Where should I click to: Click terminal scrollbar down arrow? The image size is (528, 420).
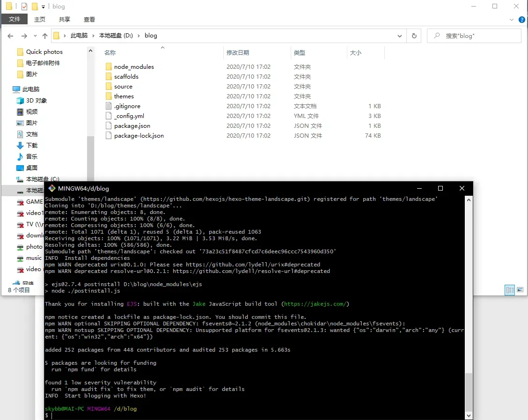pos(469,416)
